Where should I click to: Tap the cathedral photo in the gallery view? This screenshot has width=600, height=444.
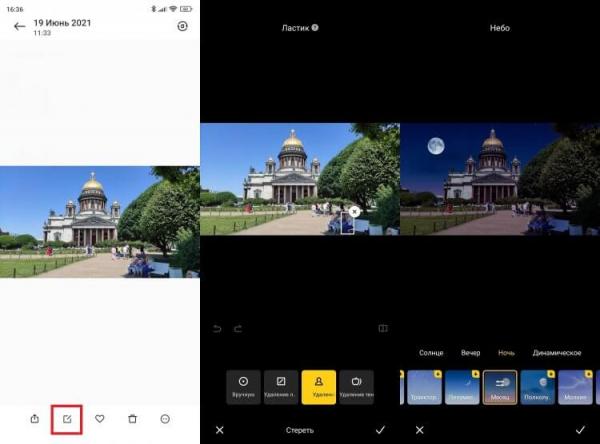click(99, 222)
